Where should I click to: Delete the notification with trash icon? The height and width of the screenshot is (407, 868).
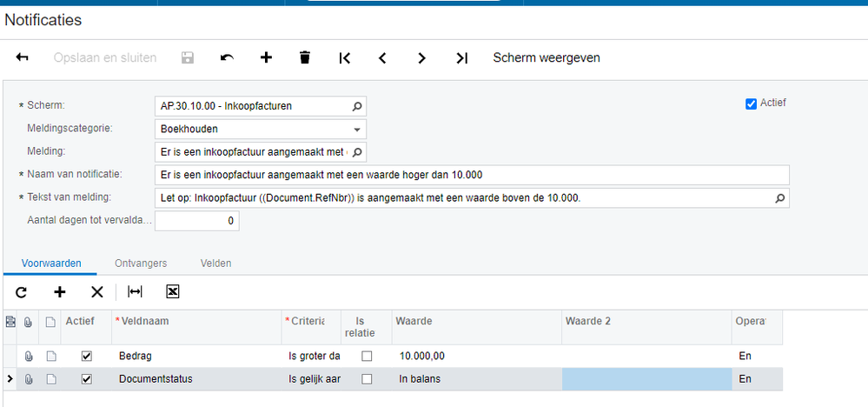pyautogui.click(x=304, y=57)
